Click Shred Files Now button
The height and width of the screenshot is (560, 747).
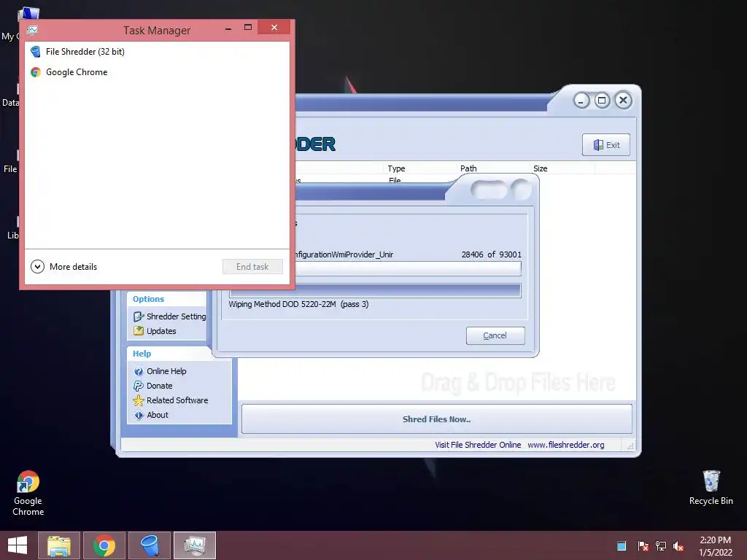(437, 419)
